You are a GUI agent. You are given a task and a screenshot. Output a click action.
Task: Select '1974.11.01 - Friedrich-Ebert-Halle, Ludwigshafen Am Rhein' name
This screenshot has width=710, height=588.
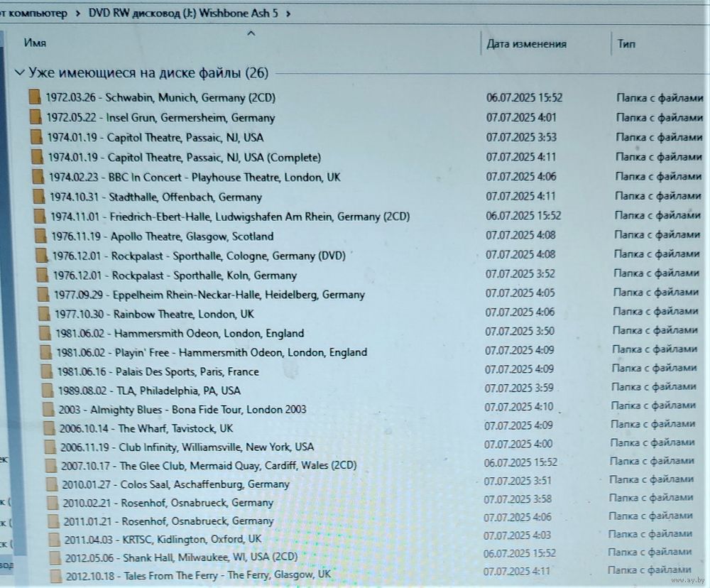pyautogui.click(x=230, y=217)
